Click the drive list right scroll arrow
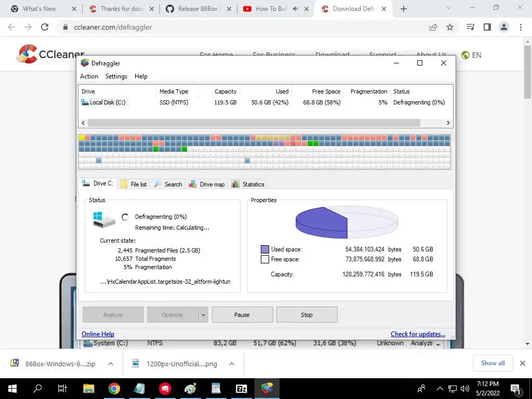Screen dimensions: 532x399 tap(448, 123)
